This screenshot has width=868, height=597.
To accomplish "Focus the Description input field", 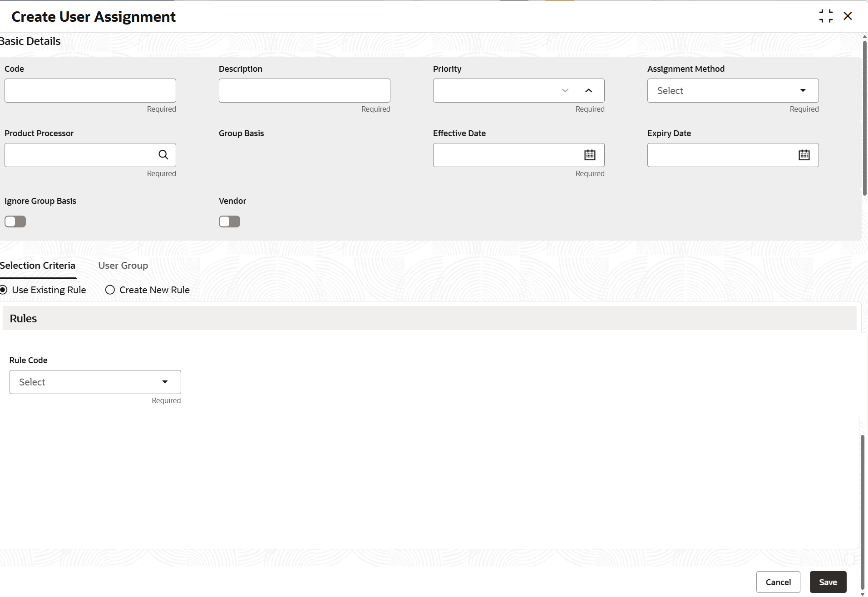I will (304, 90).
